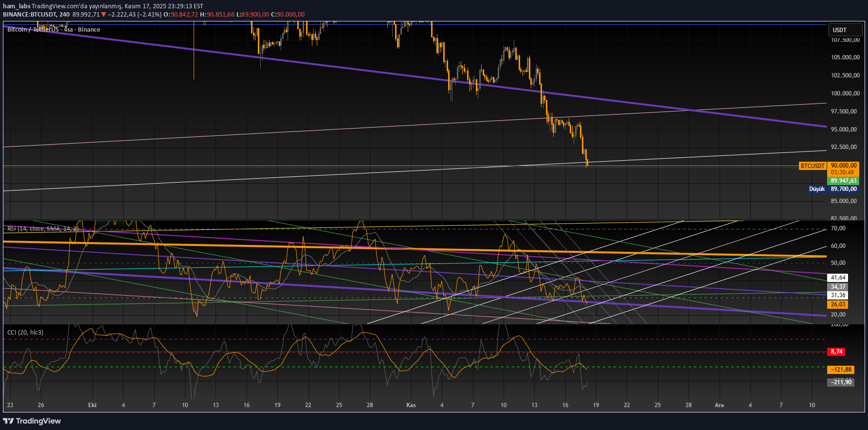This screenshot has width=868, height=430.
Task: Click the green 89.947,63 price label
Action: tap(843, 181)
